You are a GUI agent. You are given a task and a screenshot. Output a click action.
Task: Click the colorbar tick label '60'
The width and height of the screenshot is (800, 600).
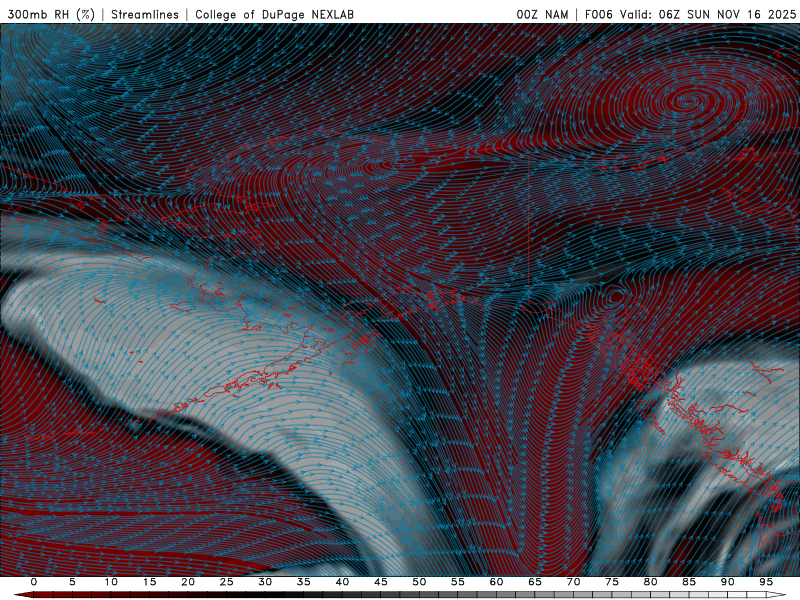tap(496, 582)
